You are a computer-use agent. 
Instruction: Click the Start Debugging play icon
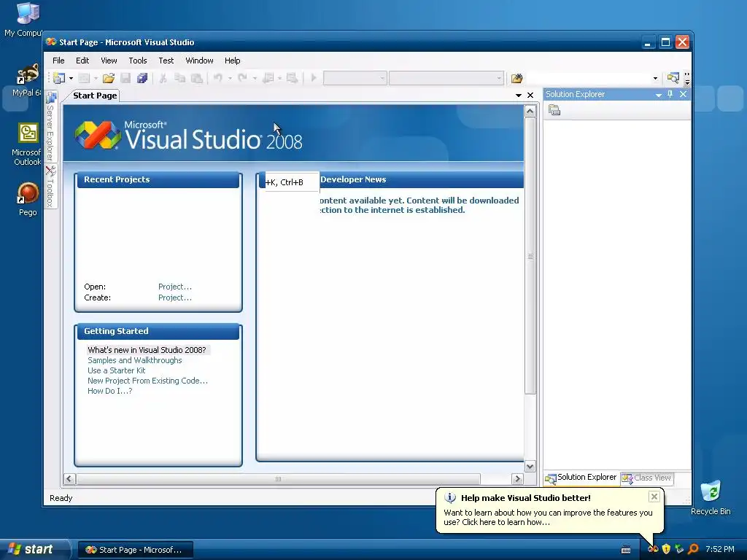coord(314,77)
